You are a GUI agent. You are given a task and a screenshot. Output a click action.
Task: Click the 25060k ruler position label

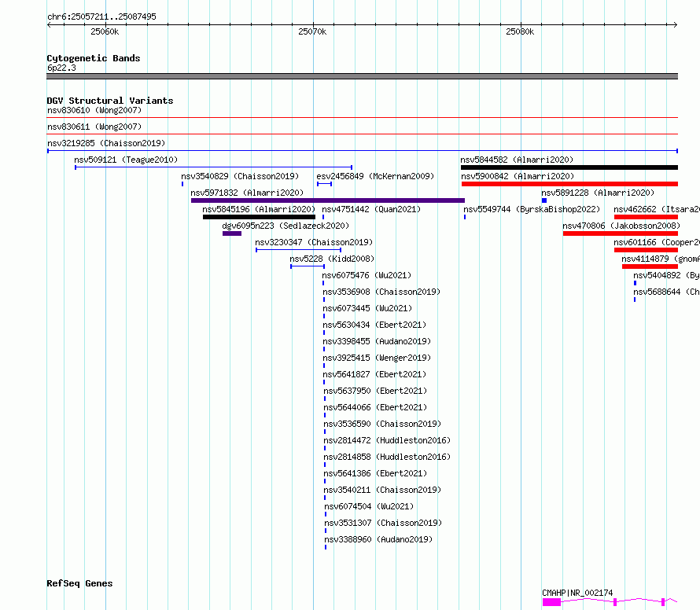(x=105, y=31)
